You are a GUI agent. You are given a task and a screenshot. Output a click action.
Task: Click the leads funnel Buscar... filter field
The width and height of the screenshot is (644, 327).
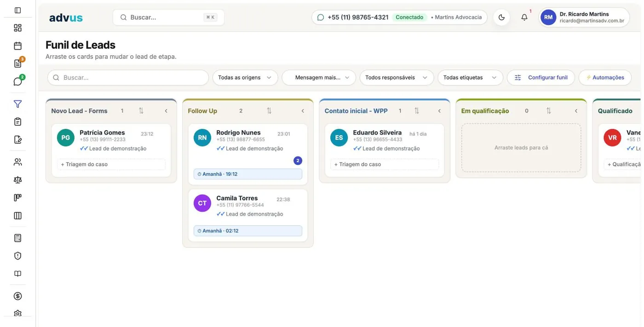coord(128,77)
